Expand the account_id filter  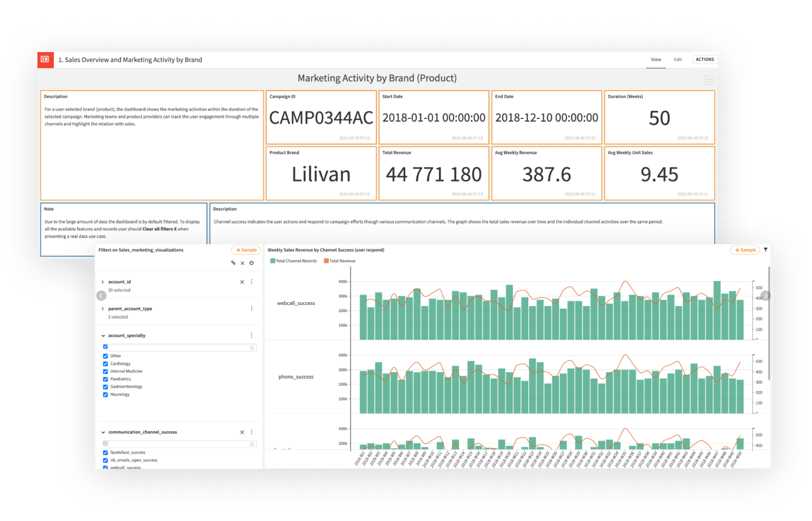(x=103, y=282)
